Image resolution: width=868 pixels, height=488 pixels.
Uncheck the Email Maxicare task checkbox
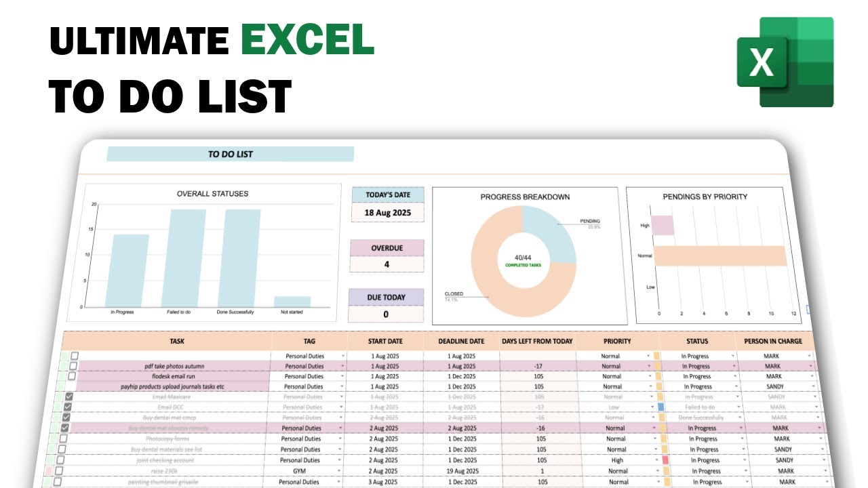pos(69,396)
